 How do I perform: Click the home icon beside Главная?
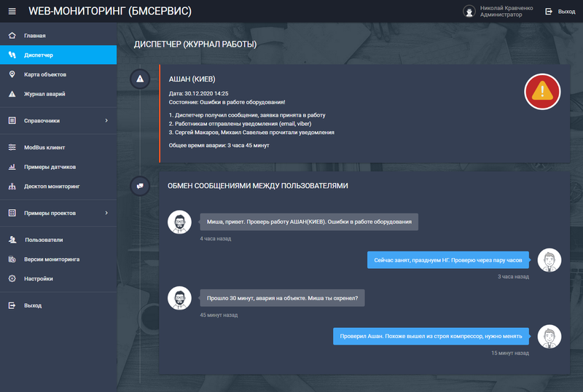[12, 35]
